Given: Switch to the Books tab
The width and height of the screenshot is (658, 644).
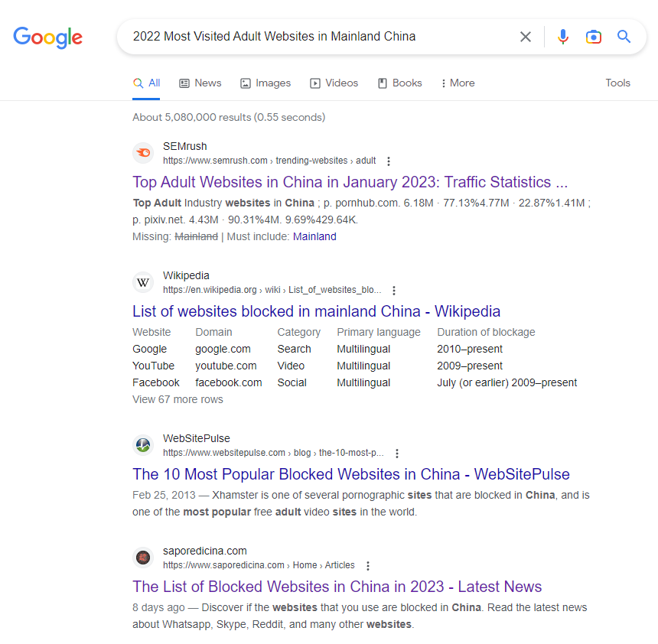Looking at the screenshot, I should pyautogui.click(x=400, y=83).
